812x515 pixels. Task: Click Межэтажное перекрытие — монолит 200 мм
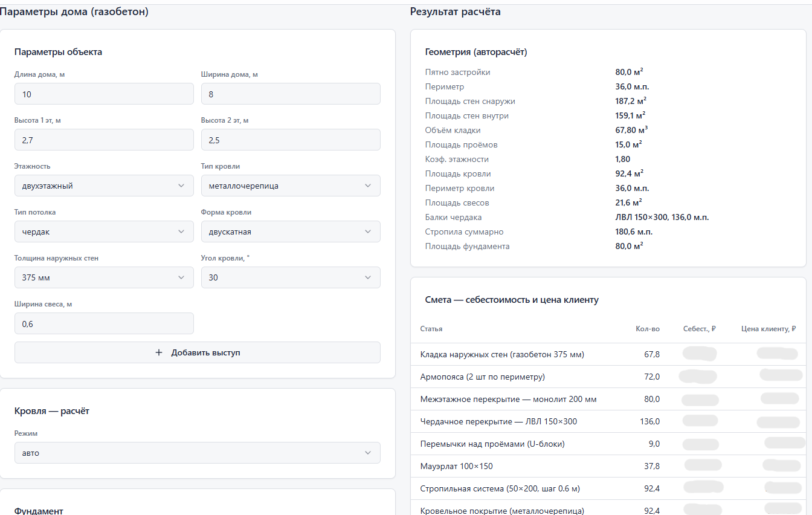point(509,399)
